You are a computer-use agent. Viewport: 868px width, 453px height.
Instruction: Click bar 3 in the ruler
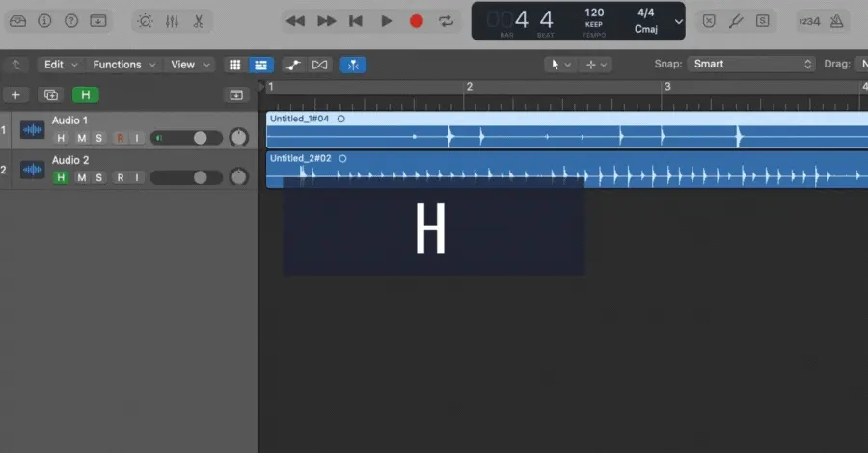coord(667,87)
